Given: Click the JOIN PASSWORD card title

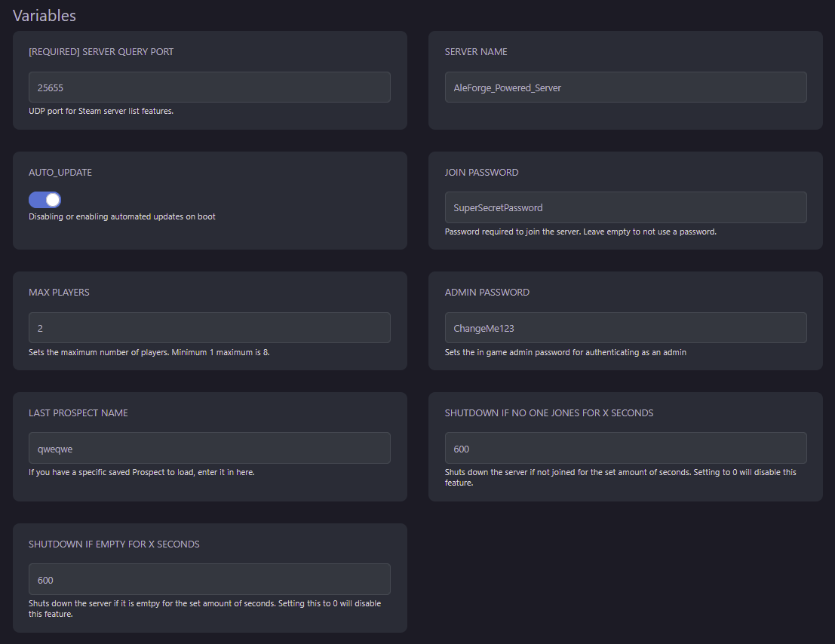Looking at the screenshot, I should click(481, 173).
